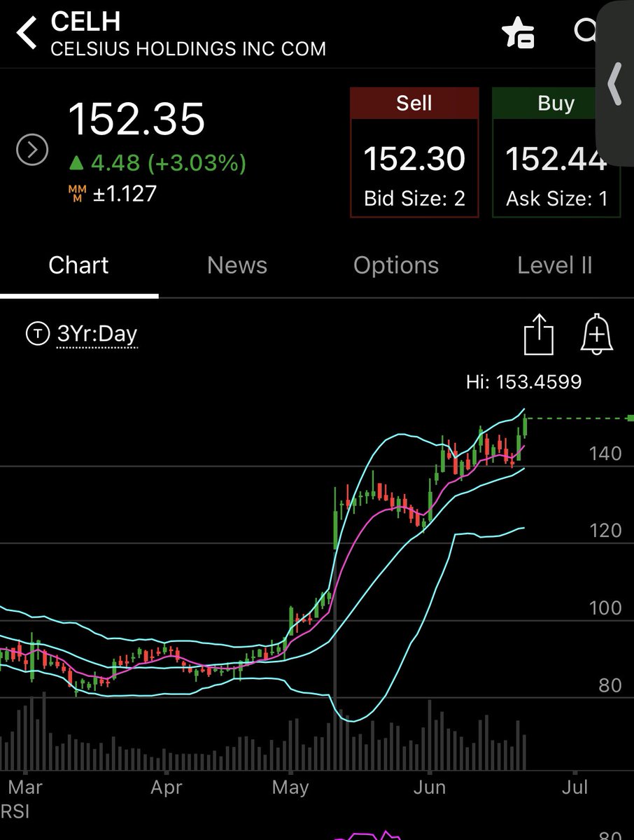This screenshot has height=840, width=634.
Task: Tap the CELSIUS HOLDINGS INC COM name
Action: point(188,50)
